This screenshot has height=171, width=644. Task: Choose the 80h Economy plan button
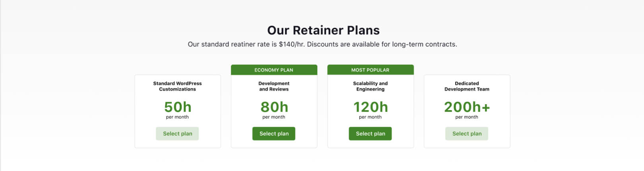pos(274,134)
